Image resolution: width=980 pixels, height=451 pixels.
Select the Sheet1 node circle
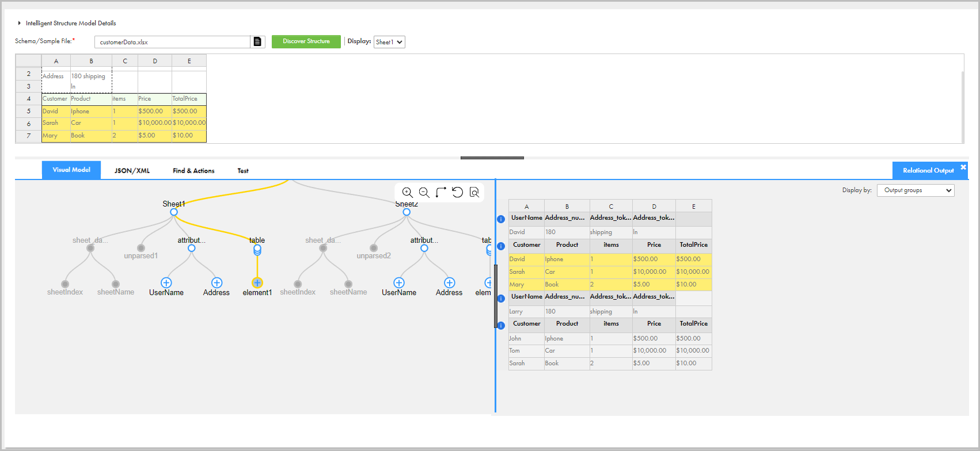[x=174, y=212]
